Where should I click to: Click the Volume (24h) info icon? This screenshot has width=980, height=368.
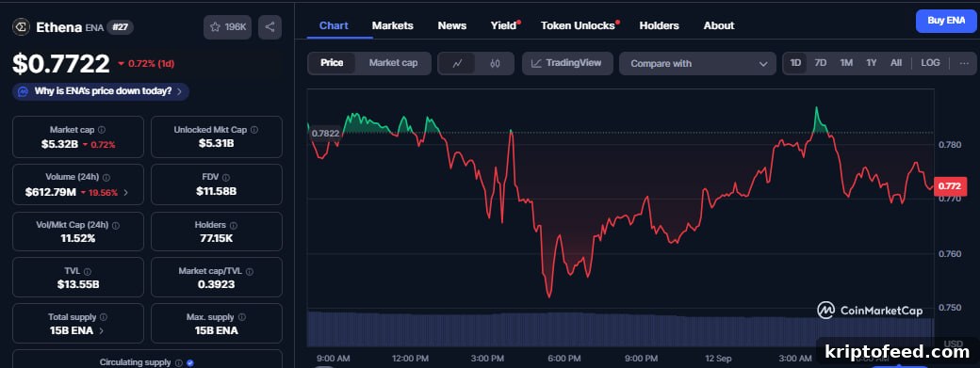(x=106, y=178)
